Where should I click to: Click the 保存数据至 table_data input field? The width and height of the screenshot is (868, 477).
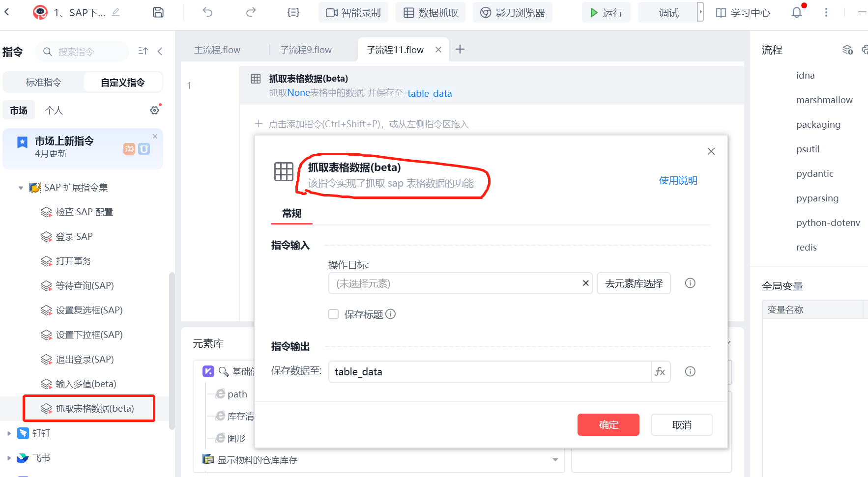pyautogui.click(x=489, y=372)
